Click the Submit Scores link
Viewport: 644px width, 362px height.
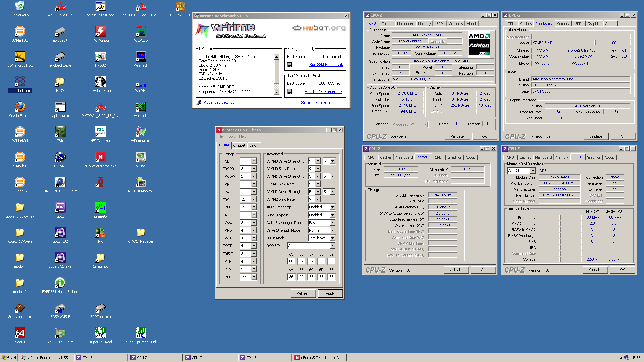tap(315, 103)
